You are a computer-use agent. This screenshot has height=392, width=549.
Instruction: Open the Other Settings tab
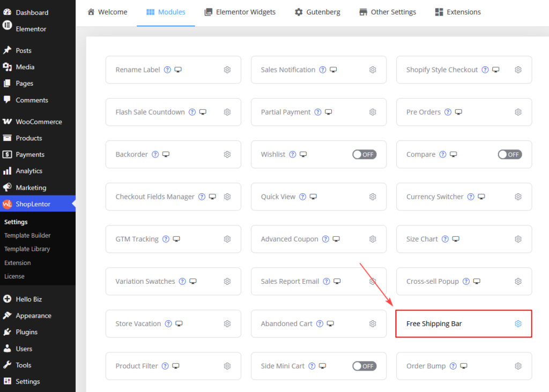[x=388, y=12]
